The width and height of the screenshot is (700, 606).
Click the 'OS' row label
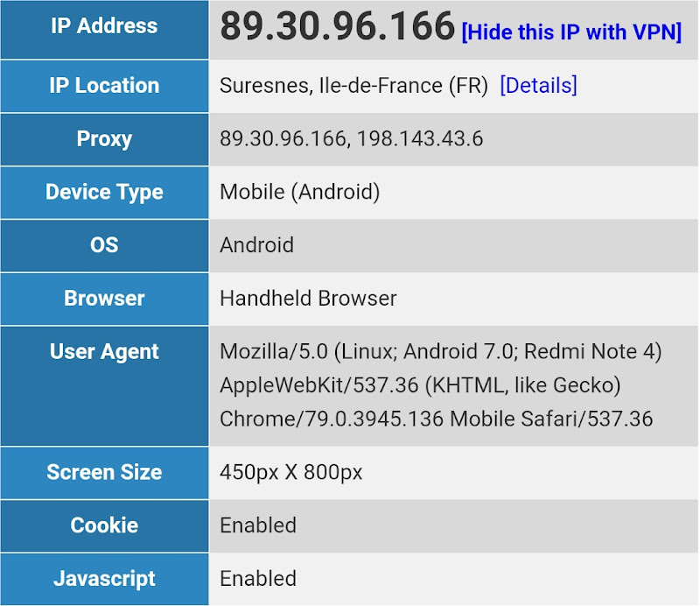[104, 245]
